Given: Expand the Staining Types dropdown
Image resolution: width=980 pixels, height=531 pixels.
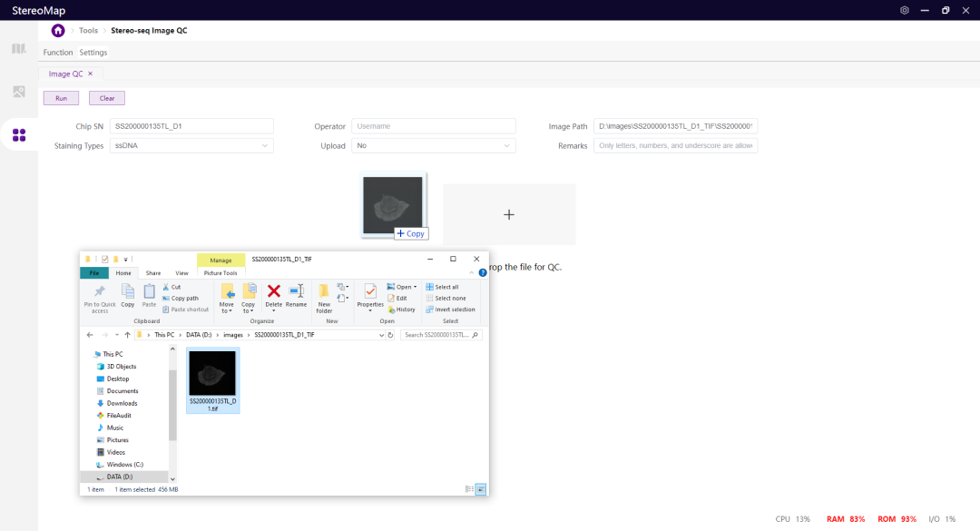Looking at the screenshot, I should (191, 145).
